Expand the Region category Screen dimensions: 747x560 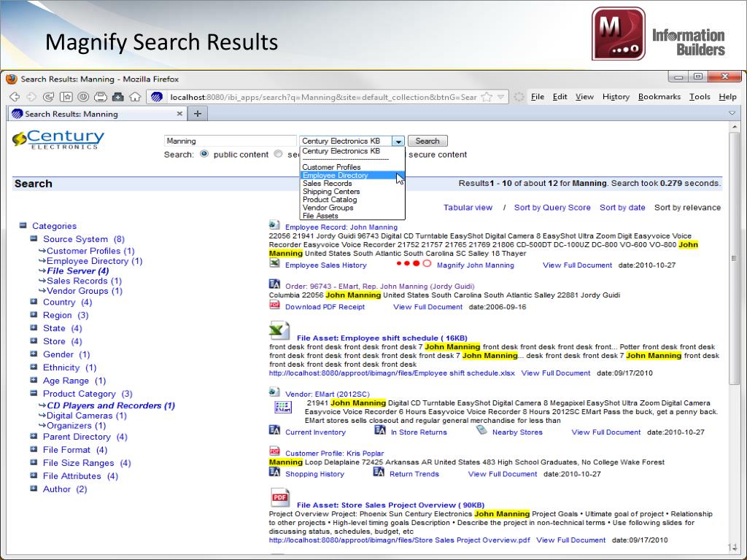click(x=34, y=314)
